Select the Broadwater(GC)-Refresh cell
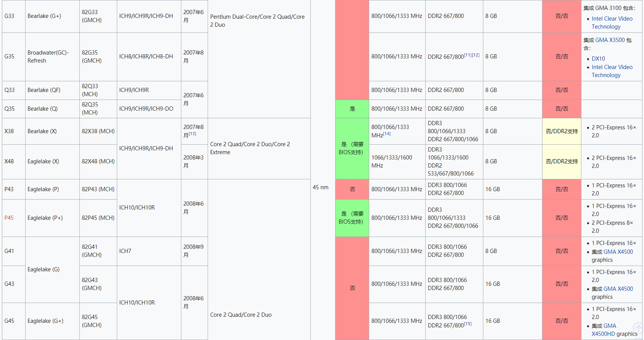 click(52, 56)
